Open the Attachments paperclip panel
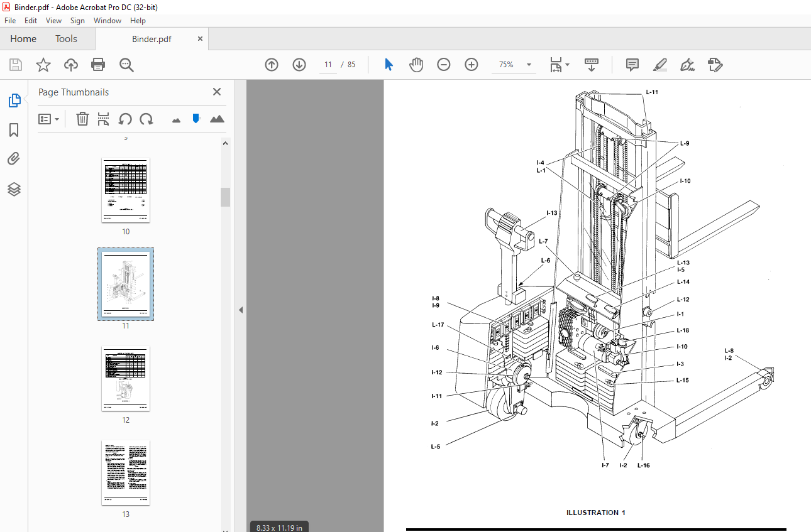The image size is (811, 532). tap(14, 159)
